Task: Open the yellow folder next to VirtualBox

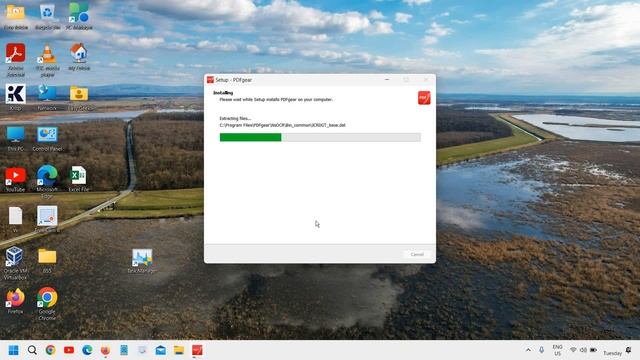Action: click(47, 260)
